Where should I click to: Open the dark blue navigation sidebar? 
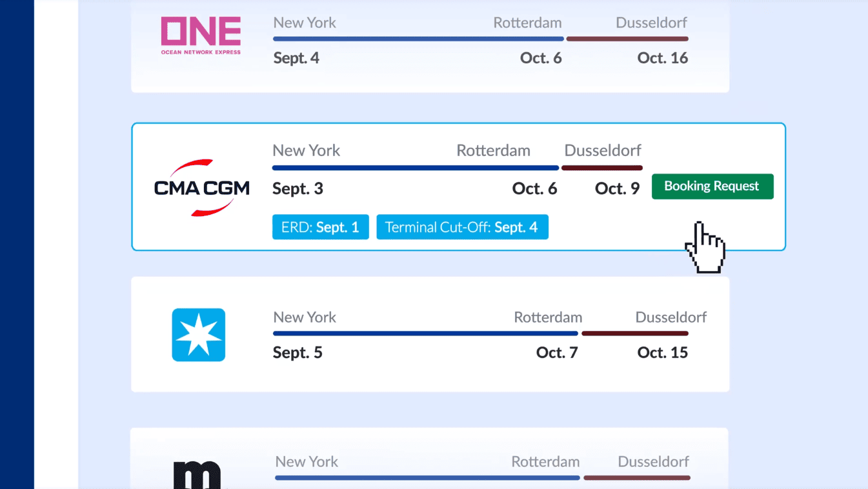coord(17,245)
